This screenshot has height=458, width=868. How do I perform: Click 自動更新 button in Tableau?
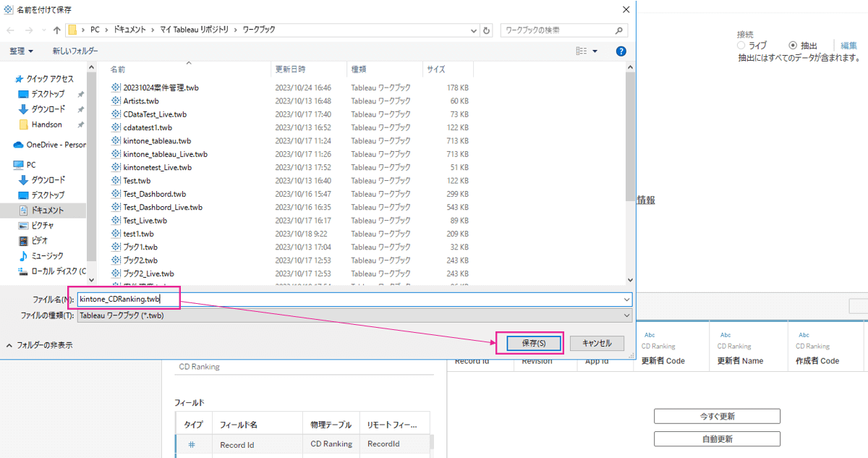[x=717, y=438]
